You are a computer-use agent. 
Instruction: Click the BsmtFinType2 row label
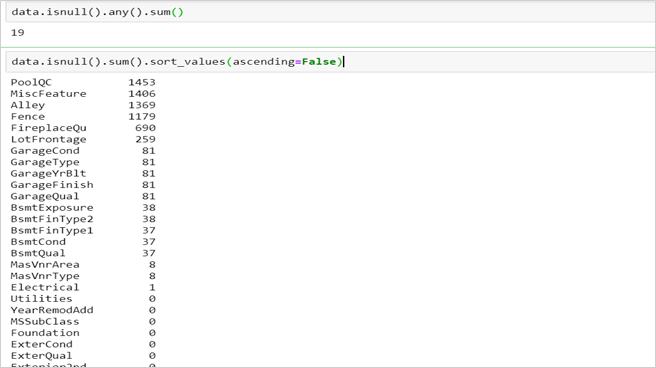click(x=52, y=219)
